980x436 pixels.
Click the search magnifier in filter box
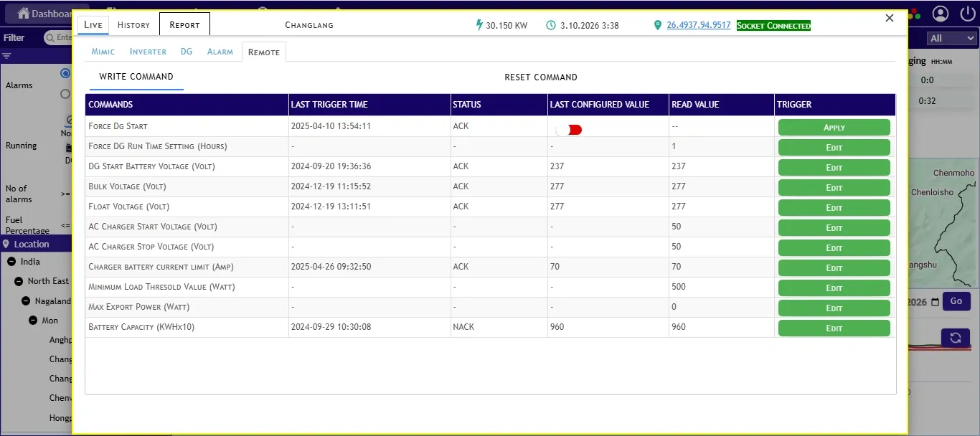point(50,38)
